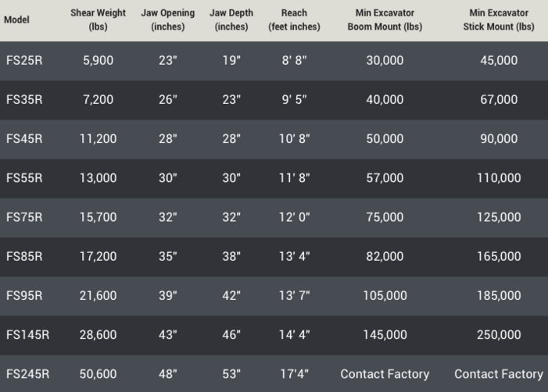The height and width of the screenshot is (392, 548).
Task: Click the Jaw Opening (inches) header
Action: click(x=168, y=20)
